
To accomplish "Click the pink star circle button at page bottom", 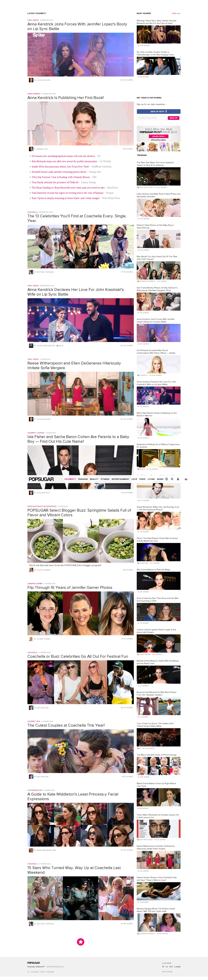I will pos(81,942).
